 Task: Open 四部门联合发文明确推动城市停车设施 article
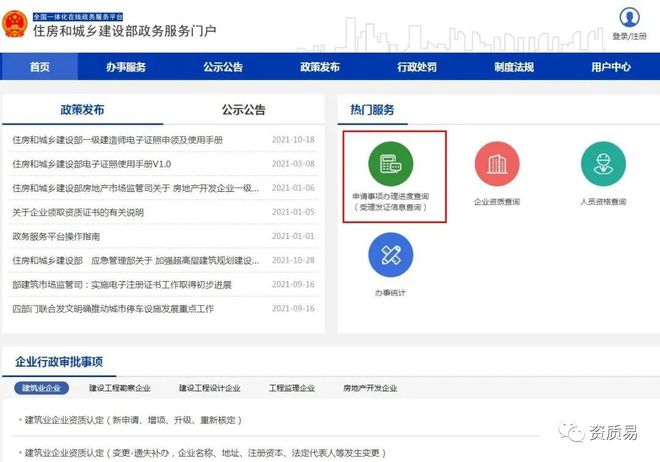click(113, 309)
